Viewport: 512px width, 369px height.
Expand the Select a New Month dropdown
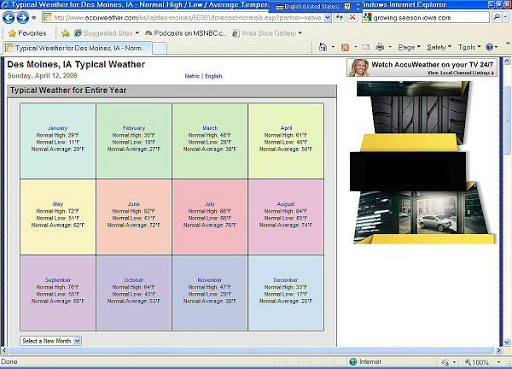pyautogui.click(x=51, y=341)
